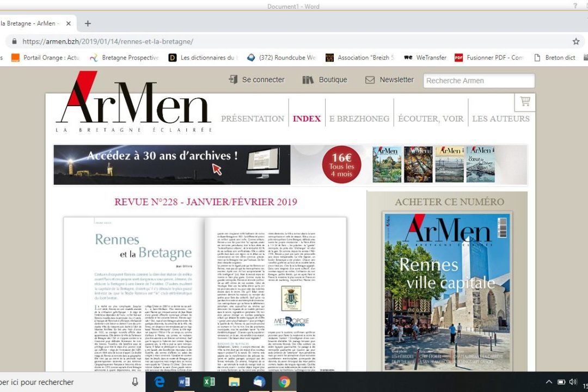588x392 pixels.
Task: Click the Revue N°228 Janvier/Février 2019 heading
Action: 205,202
